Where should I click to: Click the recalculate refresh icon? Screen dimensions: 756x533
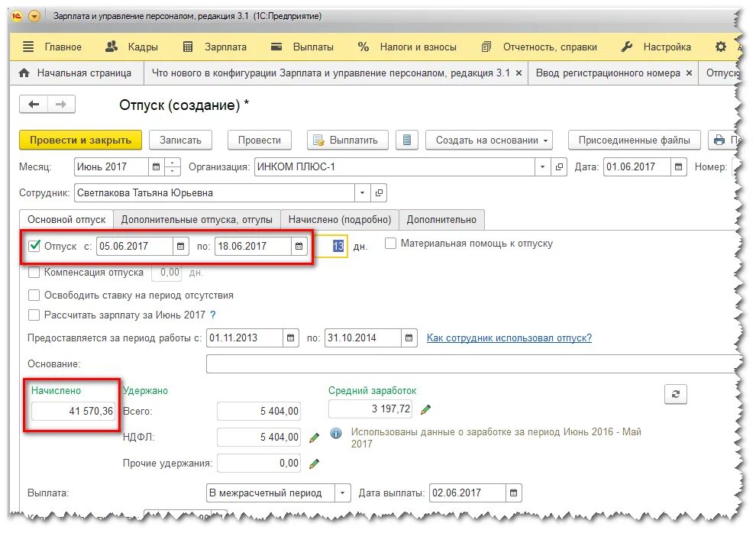click(x=676, y=394)
